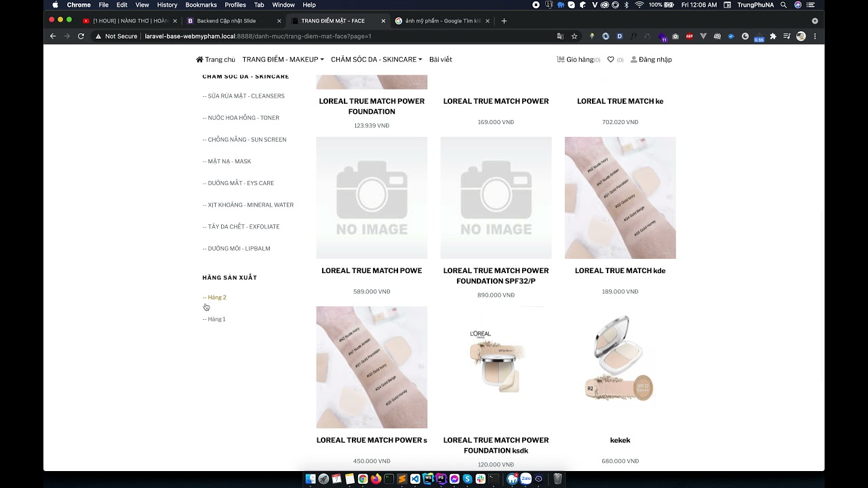Open new tab with plus button

[504, 21]
